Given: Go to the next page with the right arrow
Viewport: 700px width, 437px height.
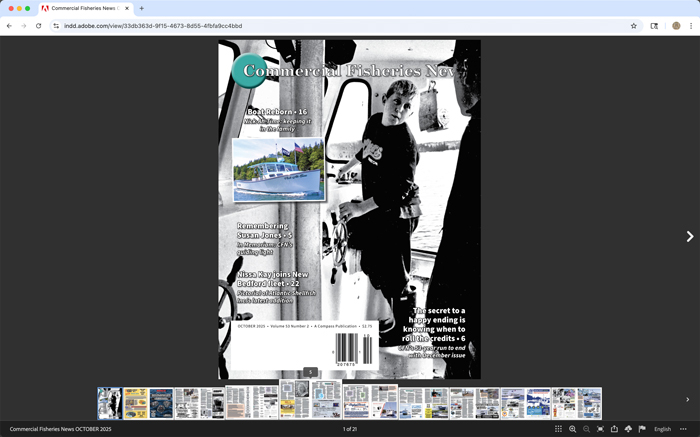Looking at the screenshot, I should point(689,237).
